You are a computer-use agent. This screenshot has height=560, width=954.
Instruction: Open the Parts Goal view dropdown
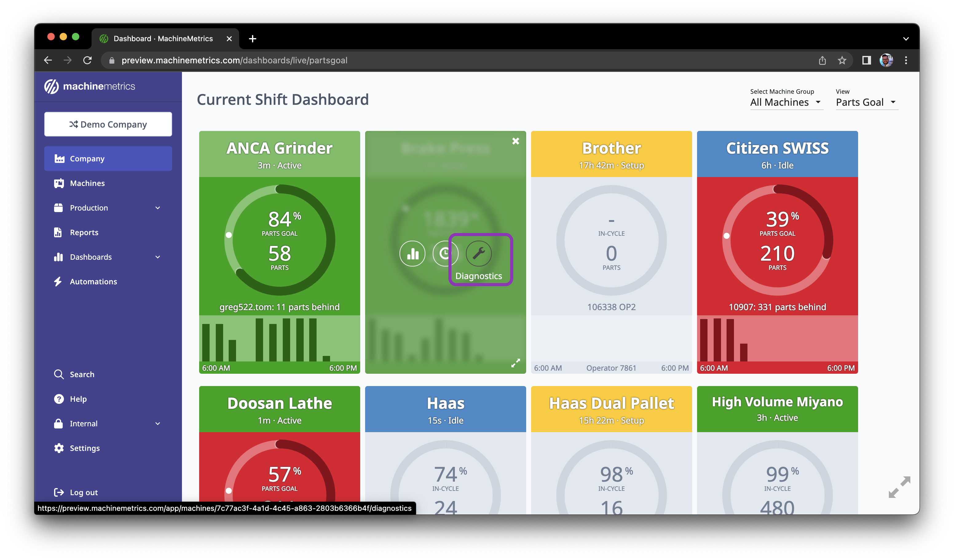(866, 102)
